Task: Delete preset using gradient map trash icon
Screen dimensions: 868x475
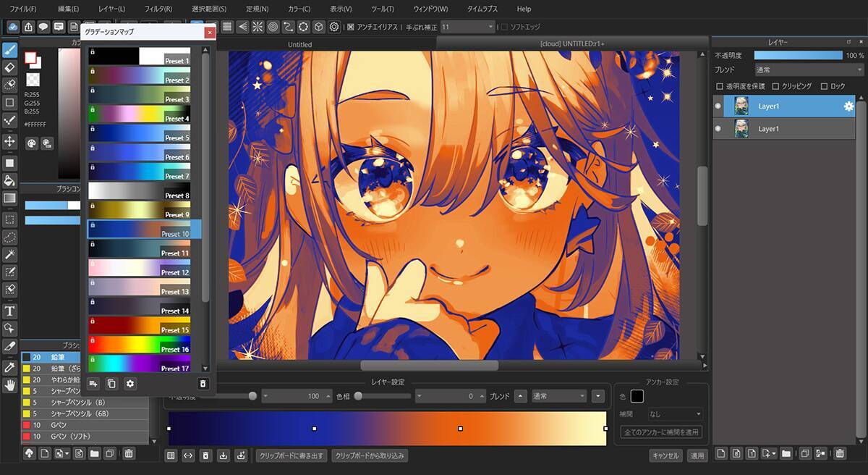Action: click(203, 384)
